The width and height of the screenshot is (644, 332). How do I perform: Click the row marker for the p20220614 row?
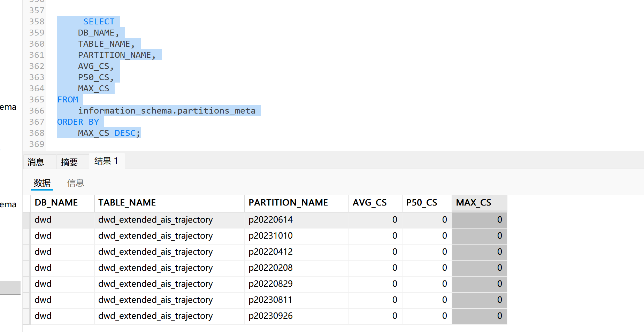26,220
